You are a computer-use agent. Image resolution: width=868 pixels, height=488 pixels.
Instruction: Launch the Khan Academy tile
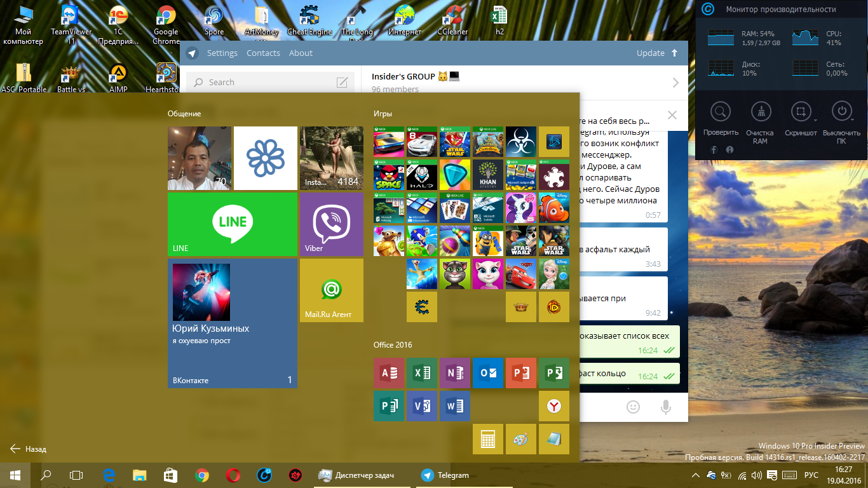(488, 175)
